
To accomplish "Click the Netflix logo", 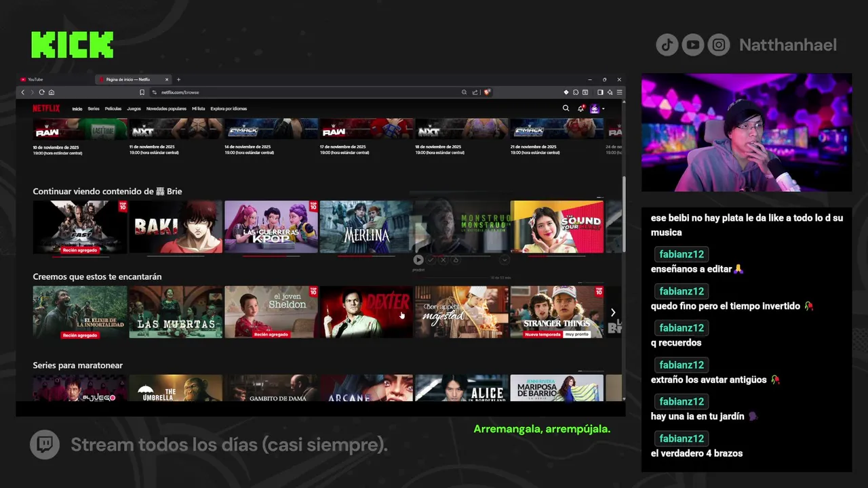I will pyautogui.click(x=46, y=108).
